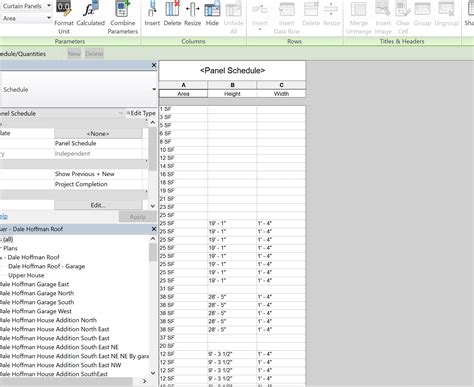Open the Schedule type selector dropdown
The image size is (474, 387).
click(x=154, y=89)
